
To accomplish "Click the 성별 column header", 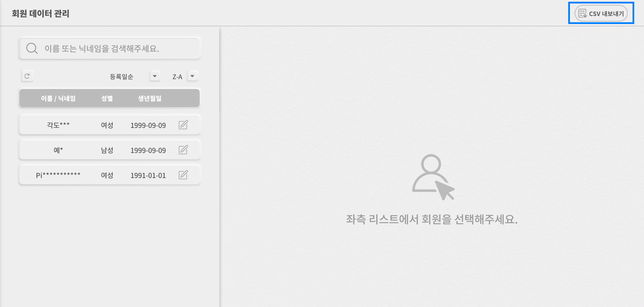I will click(x=107, y=98).
